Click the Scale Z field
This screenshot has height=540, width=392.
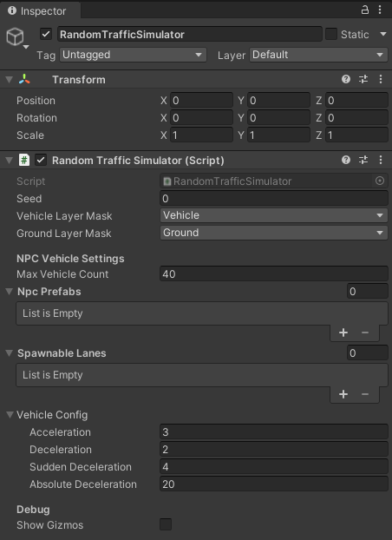(x=357, y=135)
